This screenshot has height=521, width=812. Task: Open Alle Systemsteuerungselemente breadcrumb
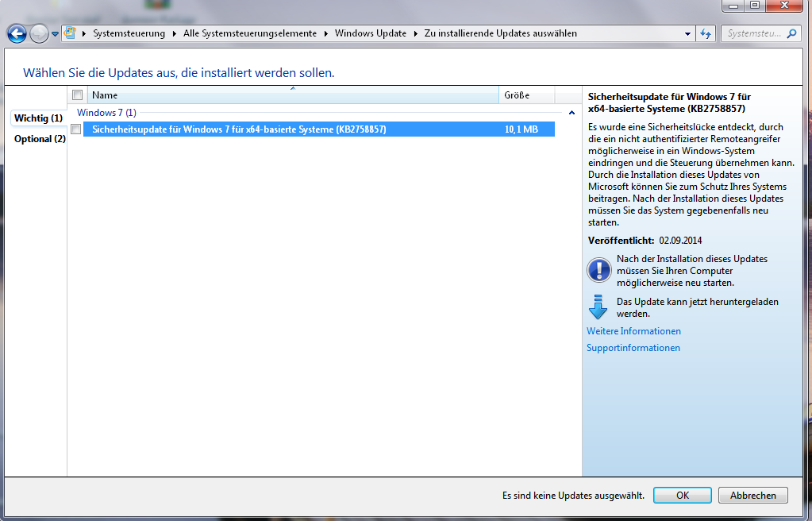point(249,33)
